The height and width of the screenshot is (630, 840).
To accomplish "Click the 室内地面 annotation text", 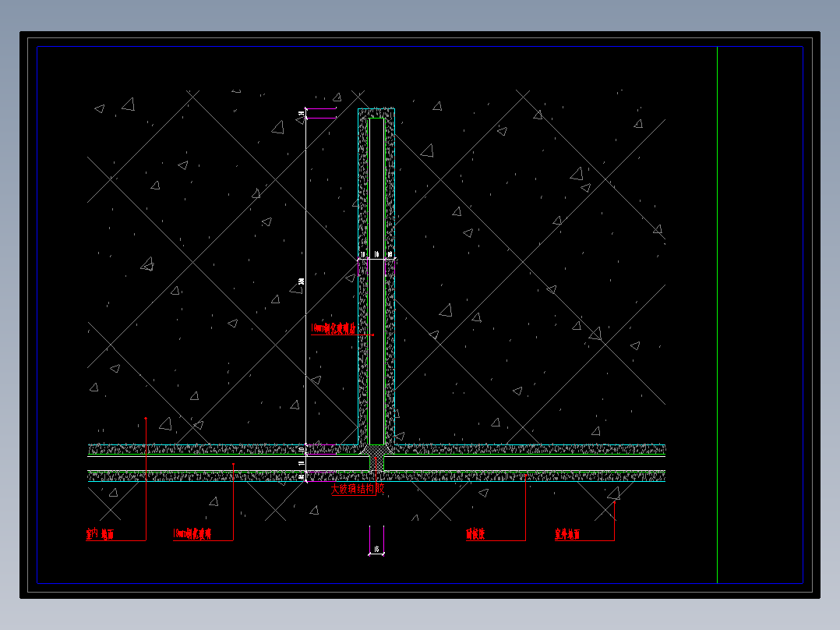I will [101, 533].
